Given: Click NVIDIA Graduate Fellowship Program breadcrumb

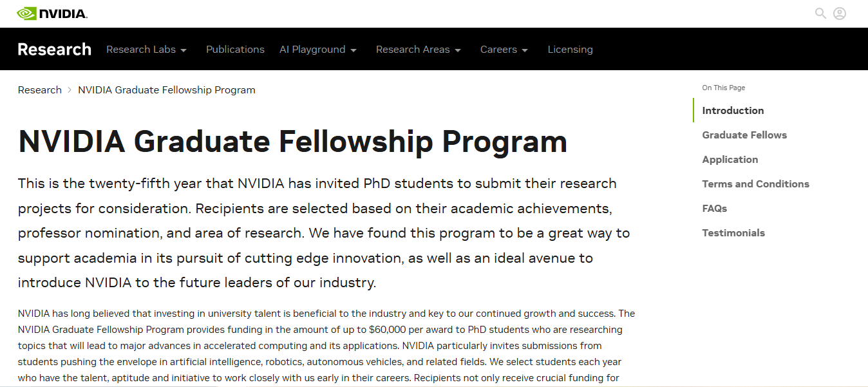Looking at the screenshot, I should tap(167, 90).
